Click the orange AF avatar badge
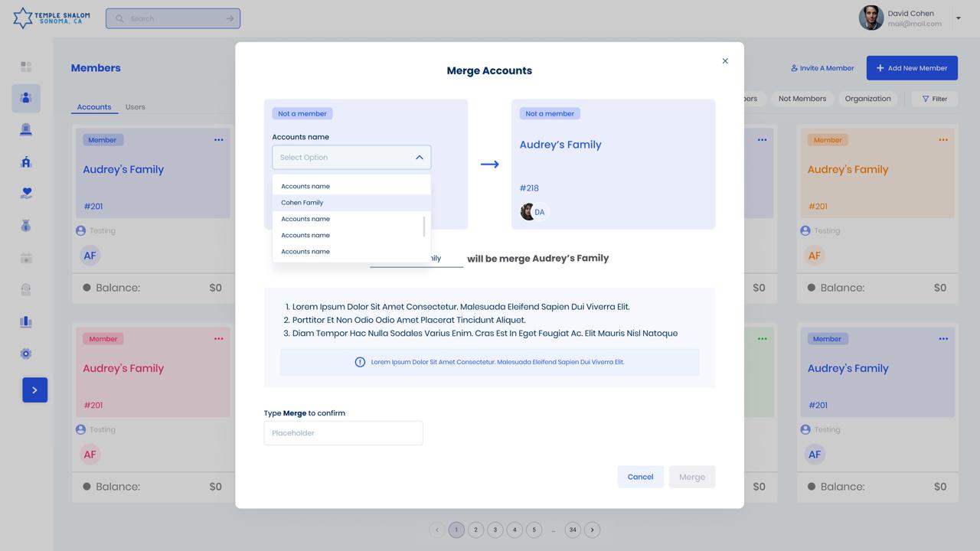Viewport: 980px width, 551px height. (815, 256)
